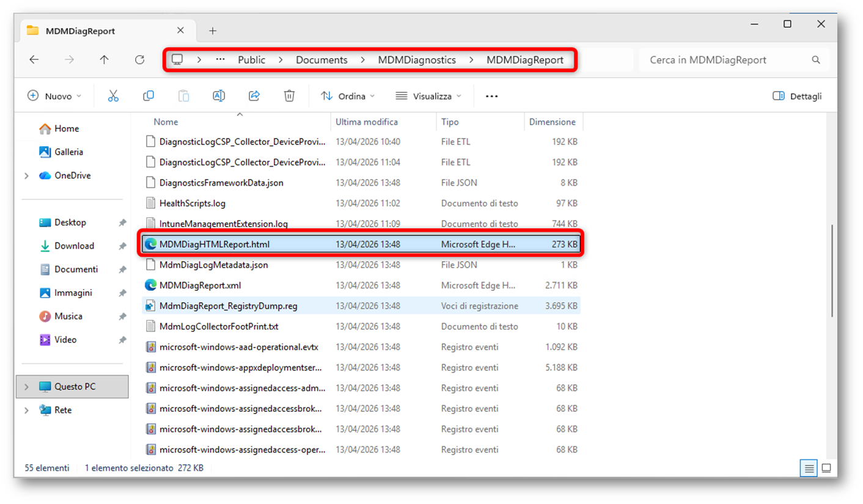The image size is (863, 504).
Task: Toggle the Dettagli details pane
Action: (797, 96)
